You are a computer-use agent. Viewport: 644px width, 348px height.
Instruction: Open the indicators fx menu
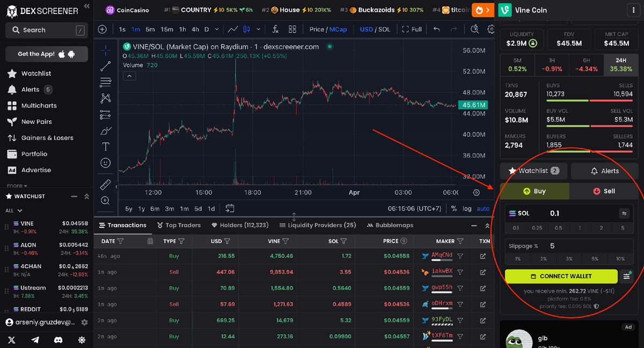(275, 30)
